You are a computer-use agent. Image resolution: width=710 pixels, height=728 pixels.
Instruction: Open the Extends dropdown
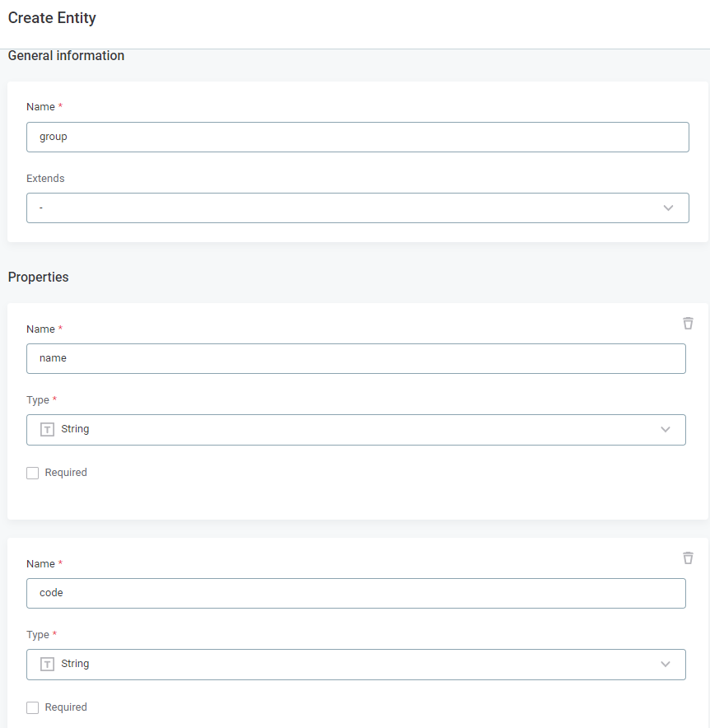tap(357, 208)
